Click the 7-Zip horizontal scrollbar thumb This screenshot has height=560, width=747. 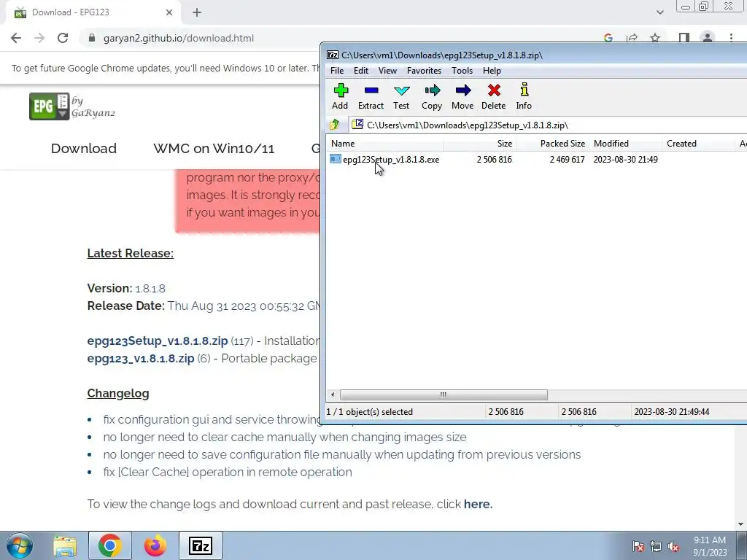(444, 394)
